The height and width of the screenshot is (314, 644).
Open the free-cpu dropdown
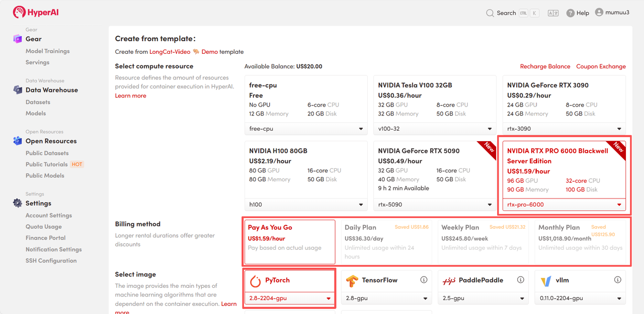[306, 129]
